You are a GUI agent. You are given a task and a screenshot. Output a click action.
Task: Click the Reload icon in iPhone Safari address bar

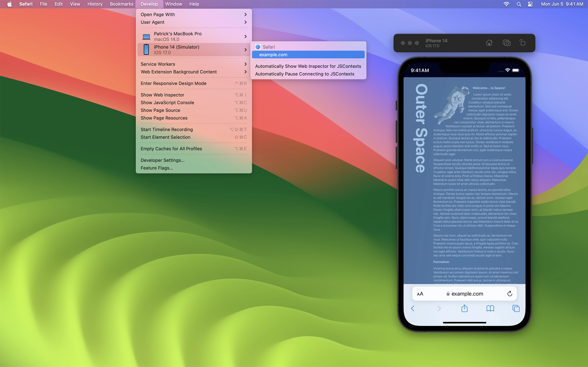click(510, 293)
